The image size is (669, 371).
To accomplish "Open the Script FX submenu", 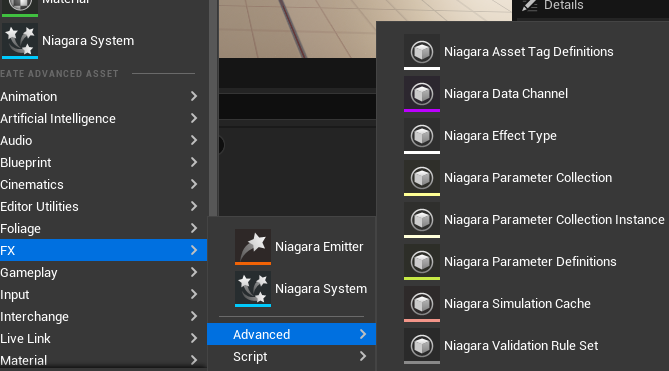I will 291,357.
